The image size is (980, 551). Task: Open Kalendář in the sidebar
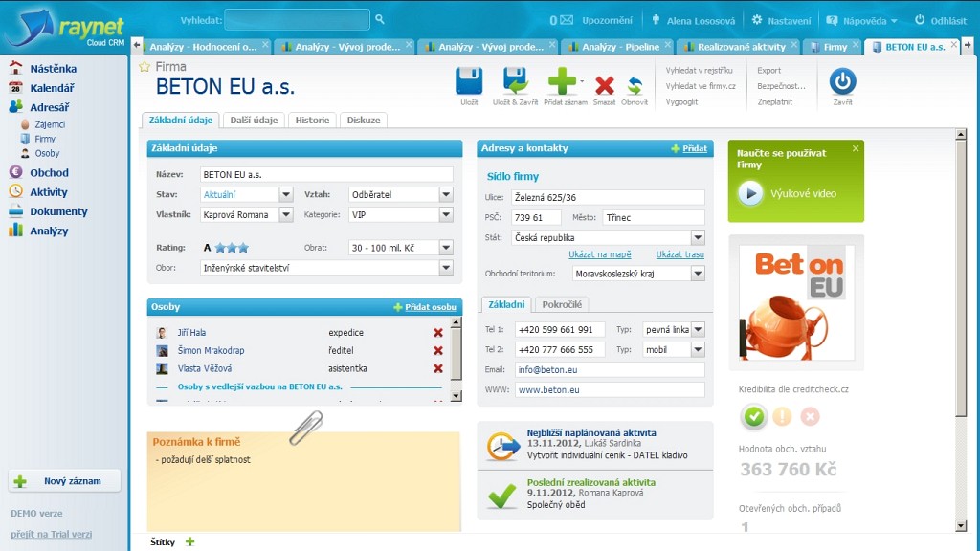pyautogui.click(x=52, y=88)
